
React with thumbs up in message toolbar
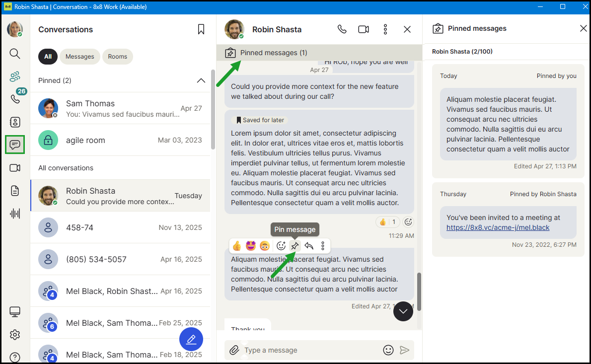[237, 246]
